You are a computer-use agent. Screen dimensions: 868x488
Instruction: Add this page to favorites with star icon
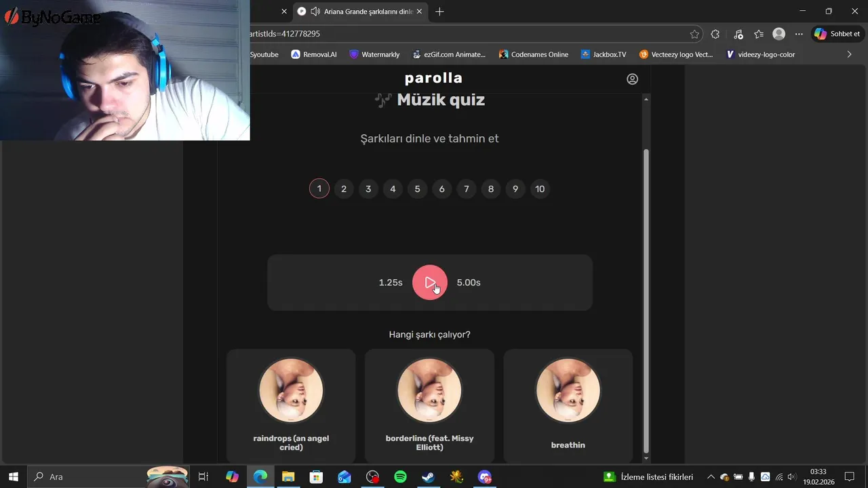pos(694,34)
